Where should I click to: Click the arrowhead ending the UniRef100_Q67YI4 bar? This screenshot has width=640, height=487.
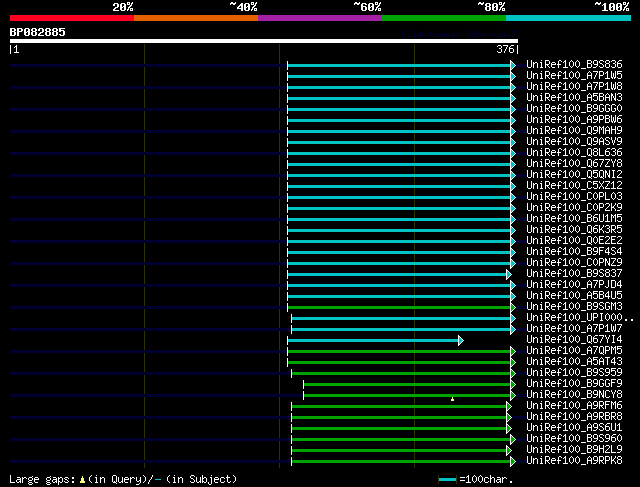pyautogui.click(x=461, y=340)
